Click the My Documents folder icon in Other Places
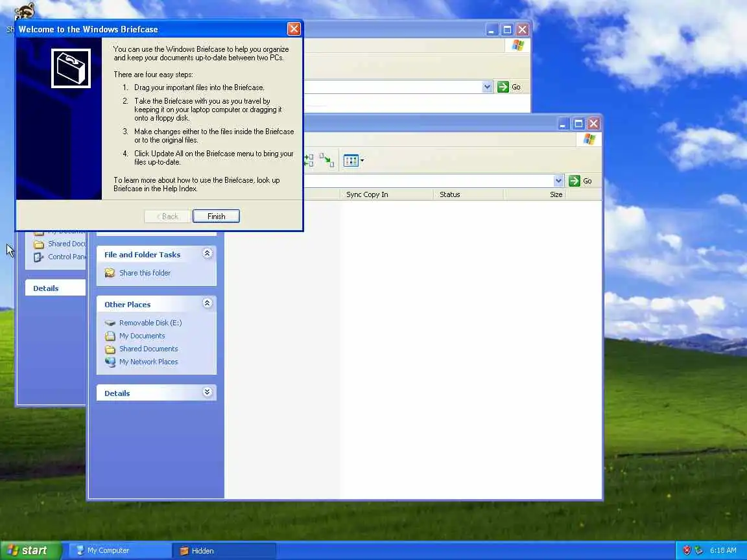This screenshot has height=560, width=747. pos(110,336)
